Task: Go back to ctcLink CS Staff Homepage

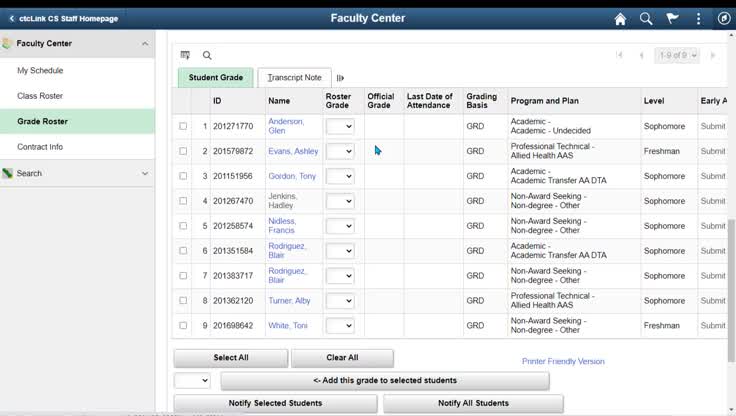Action: click(64, 19)
